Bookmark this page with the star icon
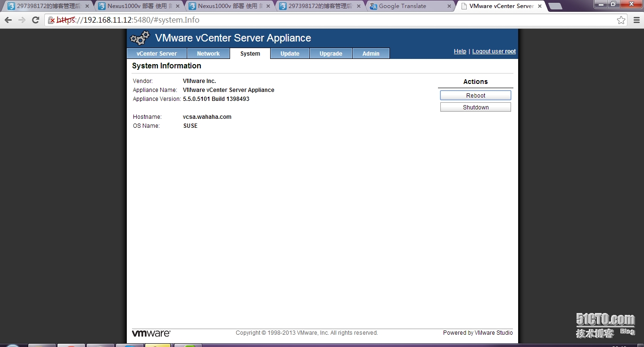The image size is (644, 347). (621, 20)
